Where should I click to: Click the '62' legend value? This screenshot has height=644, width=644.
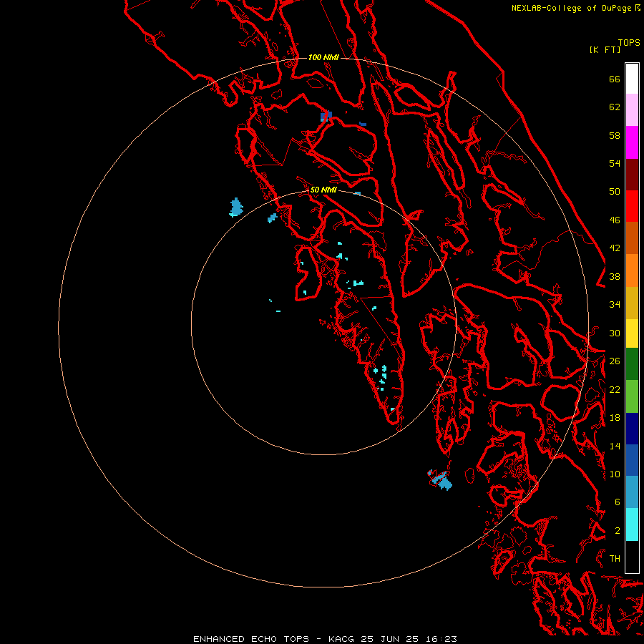point(615,107)
